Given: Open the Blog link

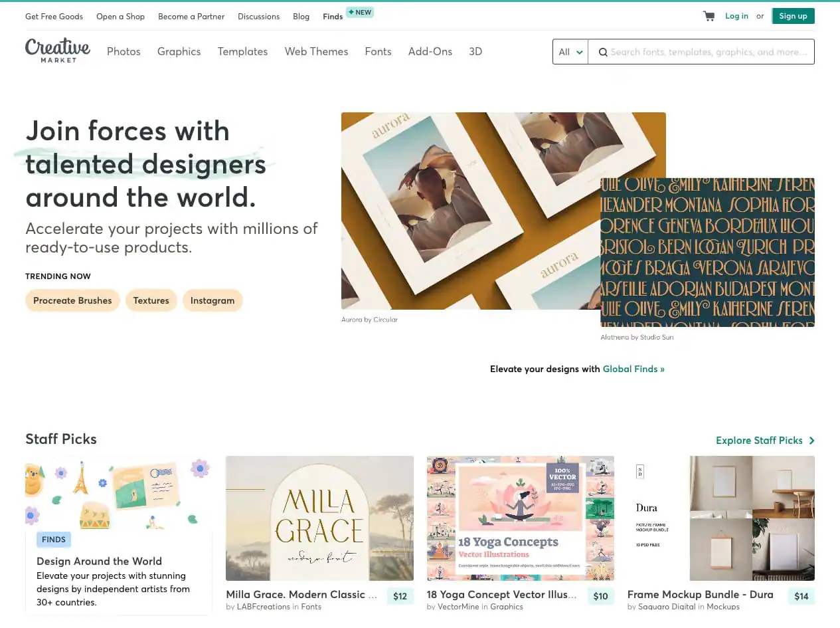Looking at the screenshot, I should [301, 16].
